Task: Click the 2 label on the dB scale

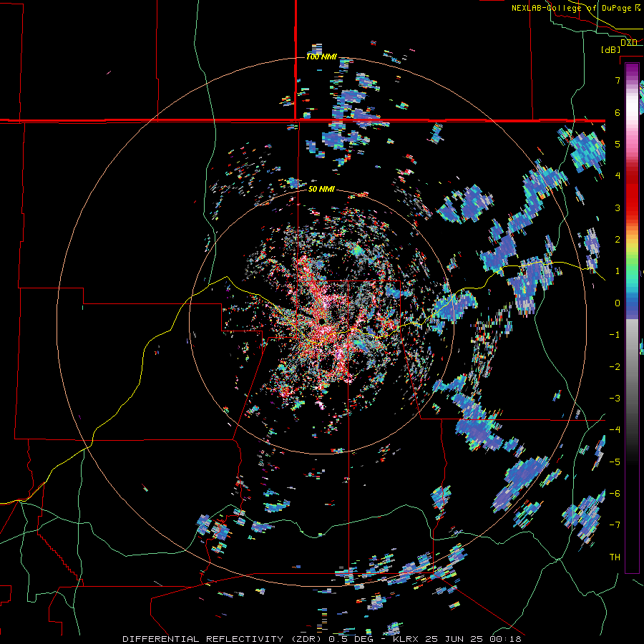Action: pos(618,240)
